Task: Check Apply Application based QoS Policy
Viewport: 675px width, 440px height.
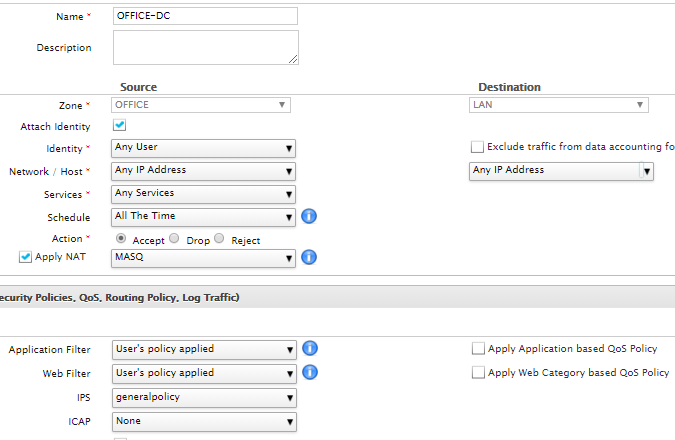Action: (x=478, y=348)
